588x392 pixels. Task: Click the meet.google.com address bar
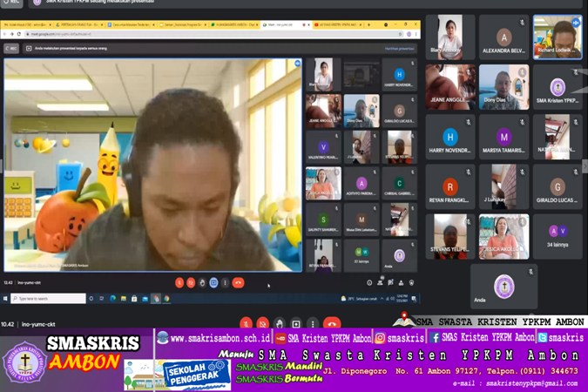click(213, 34)
